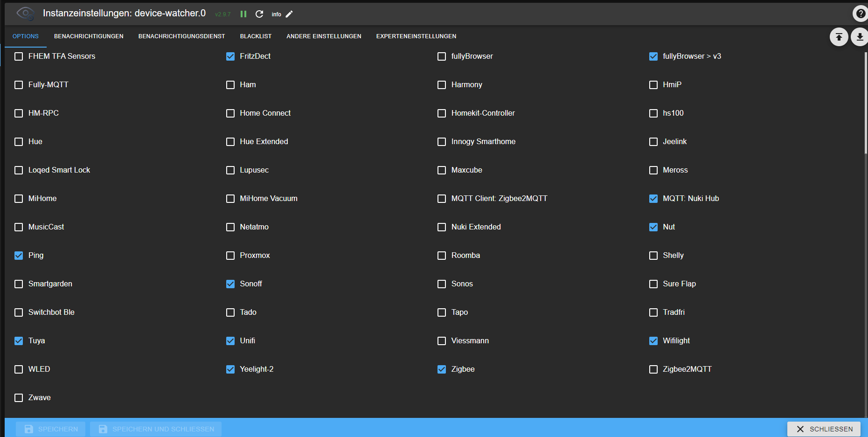Check the Meross checkbox
The height and width of the screenshot is (437, 868).
[653, 170]
